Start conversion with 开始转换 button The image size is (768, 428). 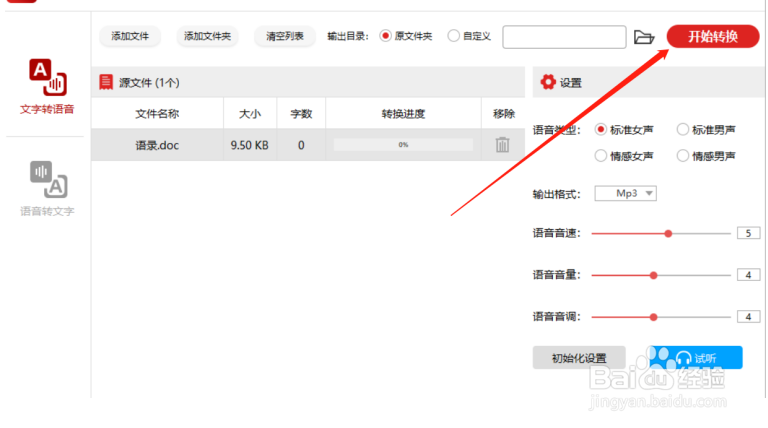(713, 36)
